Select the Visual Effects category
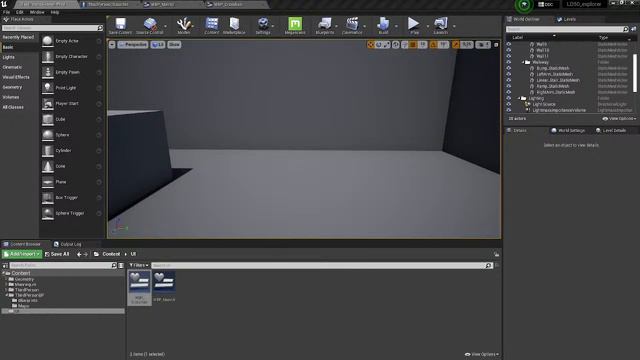The width and height of the screenshot is (640, 360). click(x=16, y=77)
